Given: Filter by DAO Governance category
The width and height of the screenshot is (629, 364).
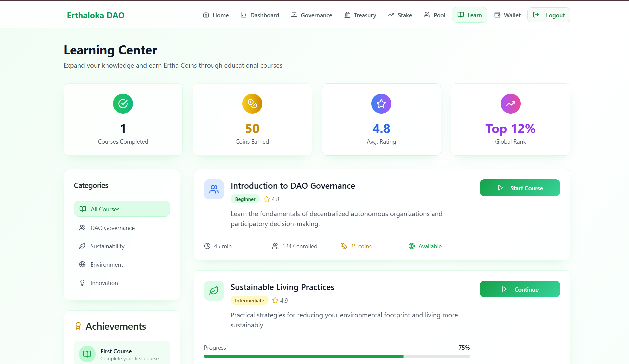Looking at the screenshot, I should pos(122,228).
